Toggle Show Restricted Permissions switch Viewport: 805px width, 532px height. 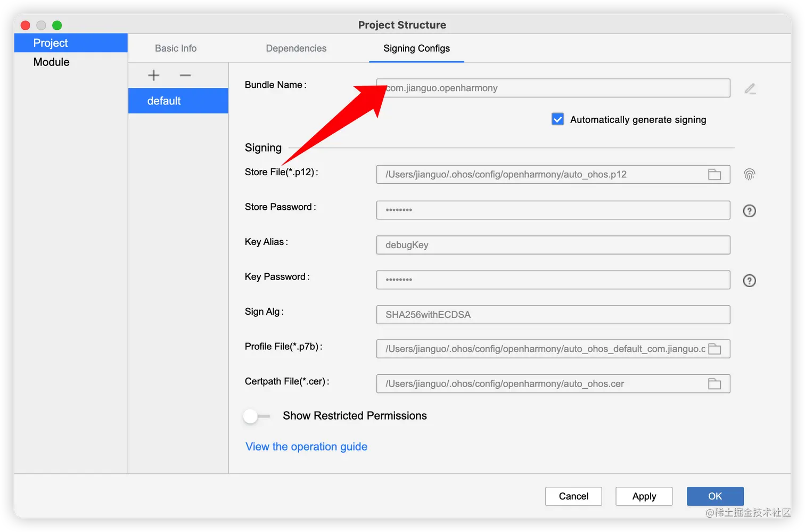256,416
